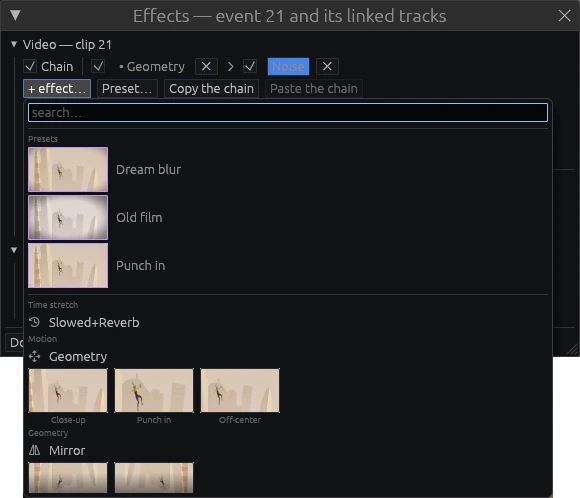Choose the Old film preset thumbnail
This screenshot has width=580, height=498.
pos(68,218)
